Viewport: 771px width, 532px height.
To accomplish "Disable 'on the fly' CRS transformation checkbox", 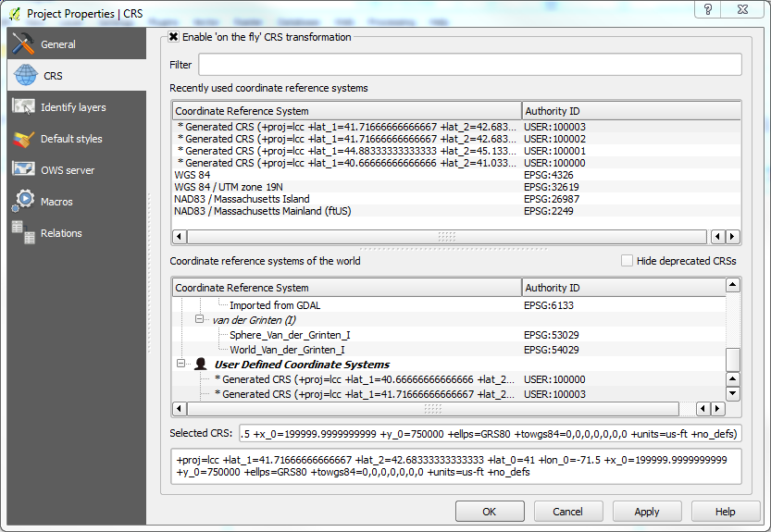I will tap(174, 37).
